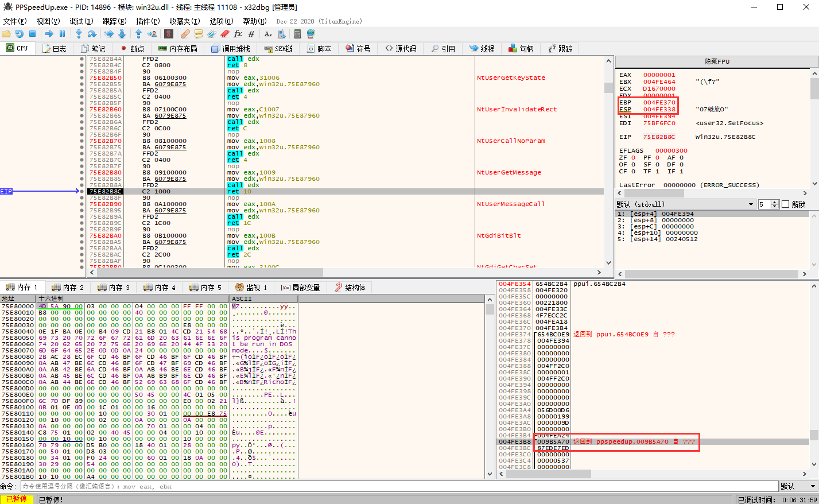This screenshot has height=504, width=819.
Task: Enable the 解锁 checkbox
Action: [786, 204]
